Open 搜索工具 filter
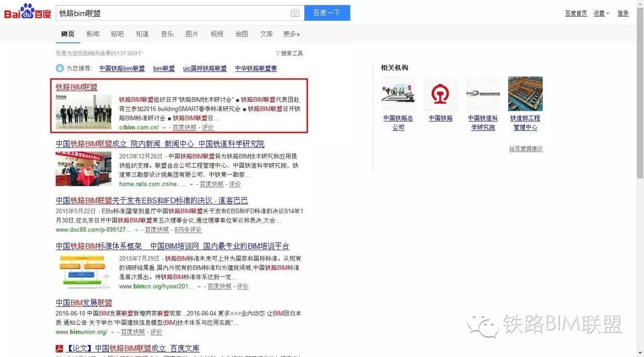This screenshot has width=644, height=357. [x=289, y=53]
